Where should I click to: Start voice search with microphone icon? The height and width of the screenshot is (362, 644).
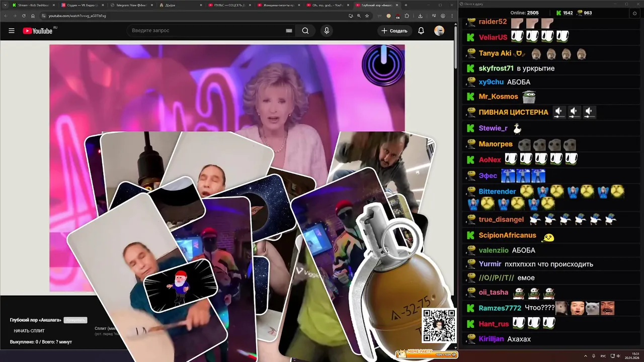(327, 31)
